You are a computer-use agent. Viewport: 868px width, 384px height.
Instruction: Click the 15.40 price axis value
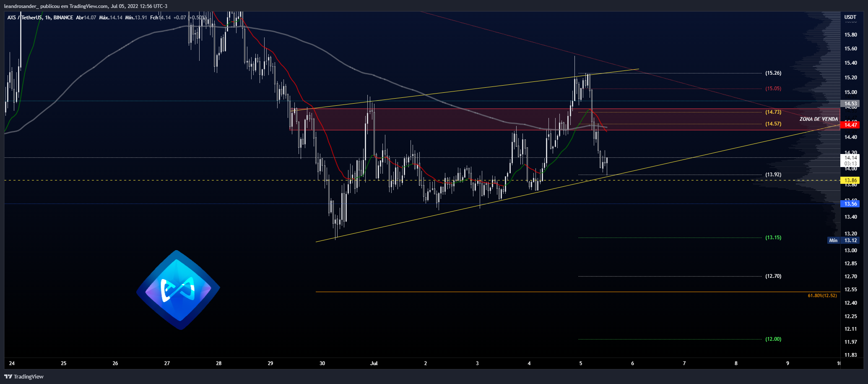click(851, 63)
